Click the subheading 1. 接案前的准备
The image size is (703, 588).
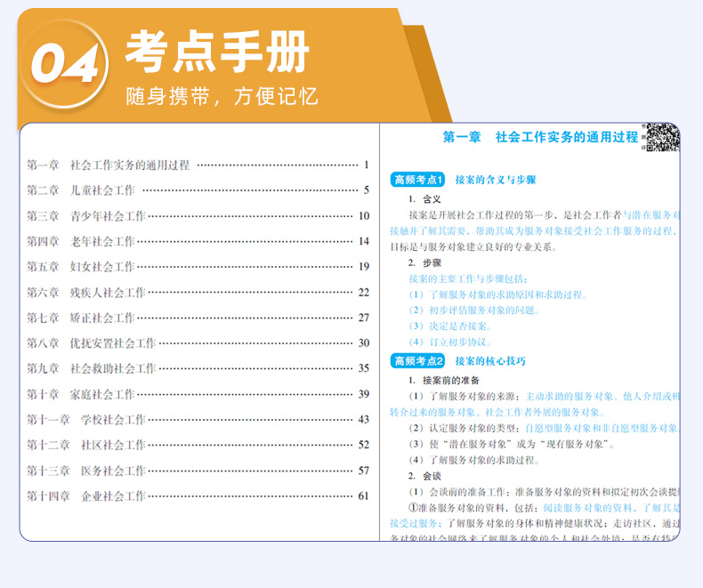coord(444,381)
